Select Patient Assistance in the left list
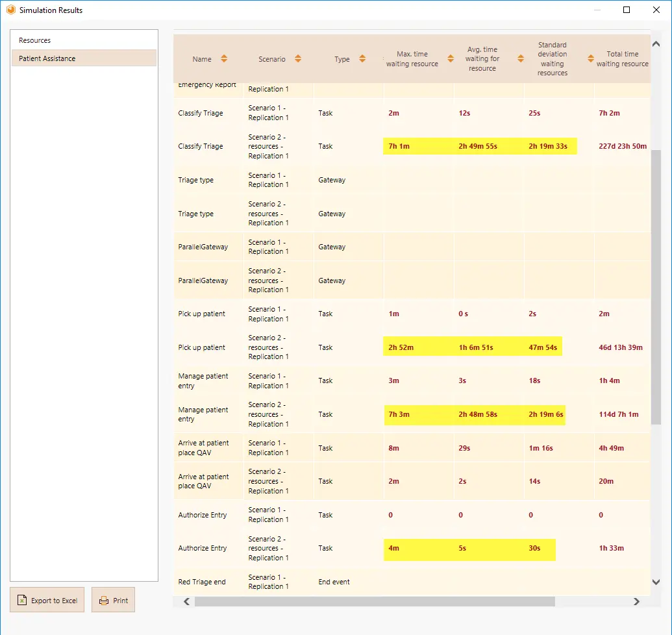Screen dimensions: 672x635 (84, 58)
